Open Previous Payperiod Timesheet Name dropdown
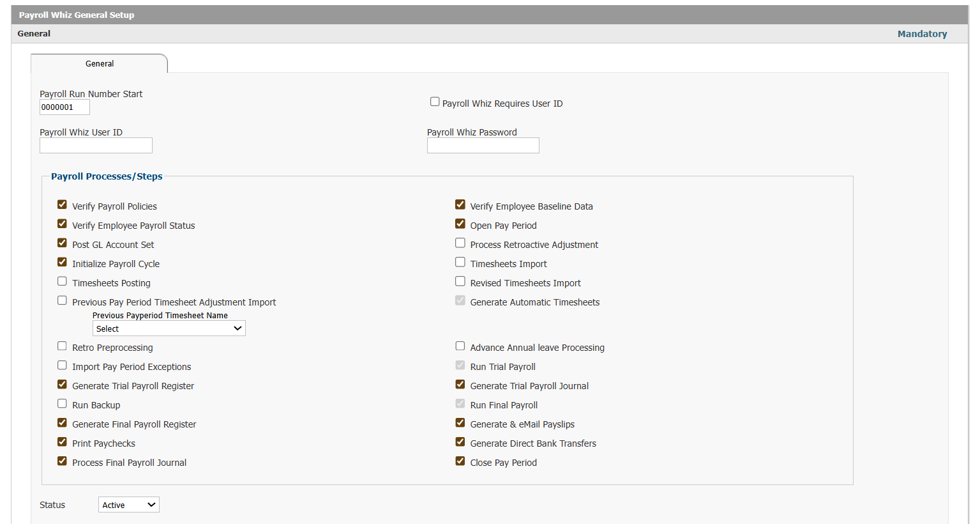This screenshot has width=980, height=524. click(x=169, y=328)
